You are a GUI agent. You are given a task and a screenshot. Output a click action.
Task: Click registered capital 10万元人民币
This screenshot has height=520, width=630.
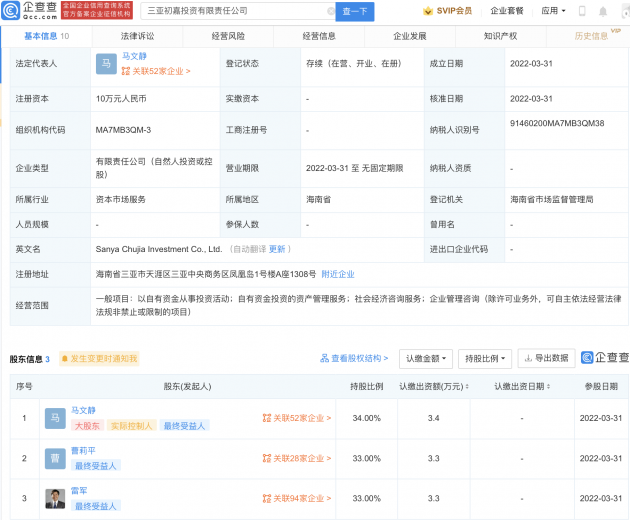(121, 99)
